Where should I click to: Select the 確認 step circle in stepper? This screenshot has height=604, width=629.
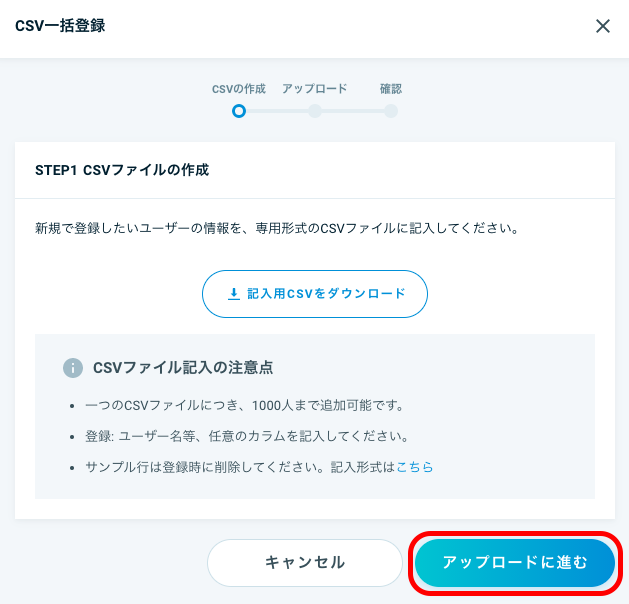tap(391, 111)
